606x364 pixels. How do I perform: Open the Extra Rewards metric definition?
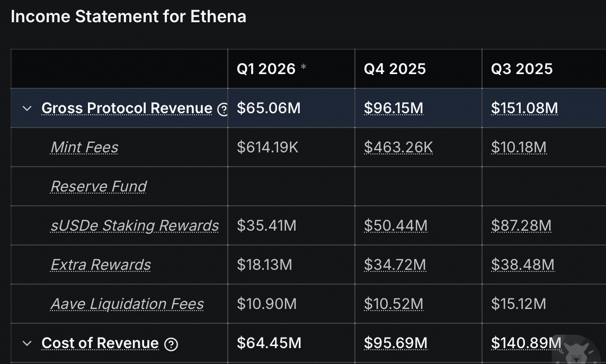pyautogui.click(x=101, y=265)
